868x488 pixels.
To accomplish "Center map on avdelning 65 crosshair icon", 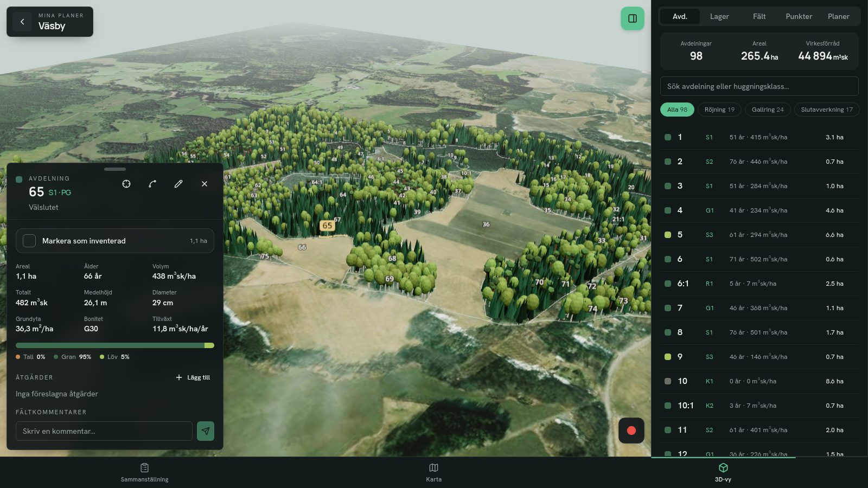I will point(126,184).
